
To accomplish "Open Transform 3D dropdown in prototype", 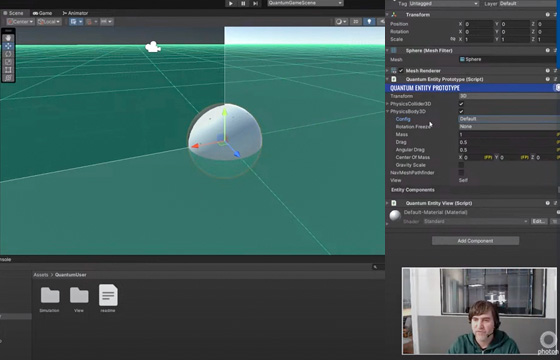I will [509, 96].
